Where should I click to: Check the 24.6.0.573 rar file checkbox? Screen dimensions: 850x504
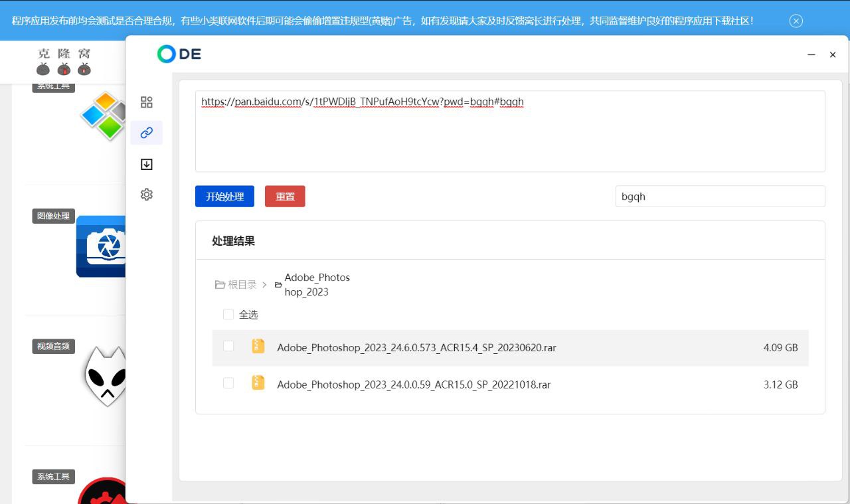coord(228,347)
